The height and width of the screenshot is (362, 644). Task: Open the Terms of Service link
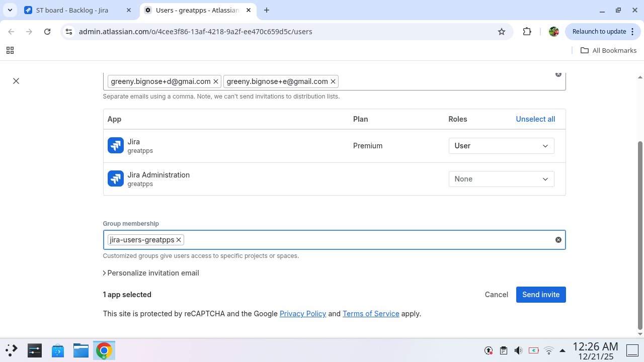pyautogui.click(x=371, y=314)
